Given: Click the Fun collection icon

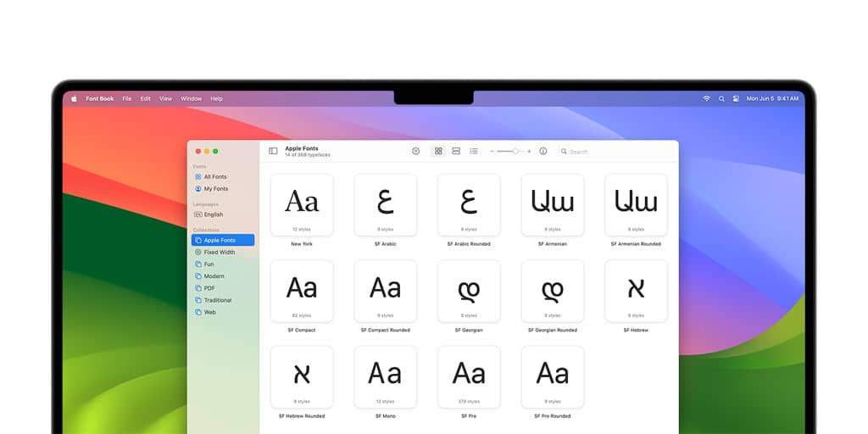Looking at the screenshot, I should (x=198, y=264).
